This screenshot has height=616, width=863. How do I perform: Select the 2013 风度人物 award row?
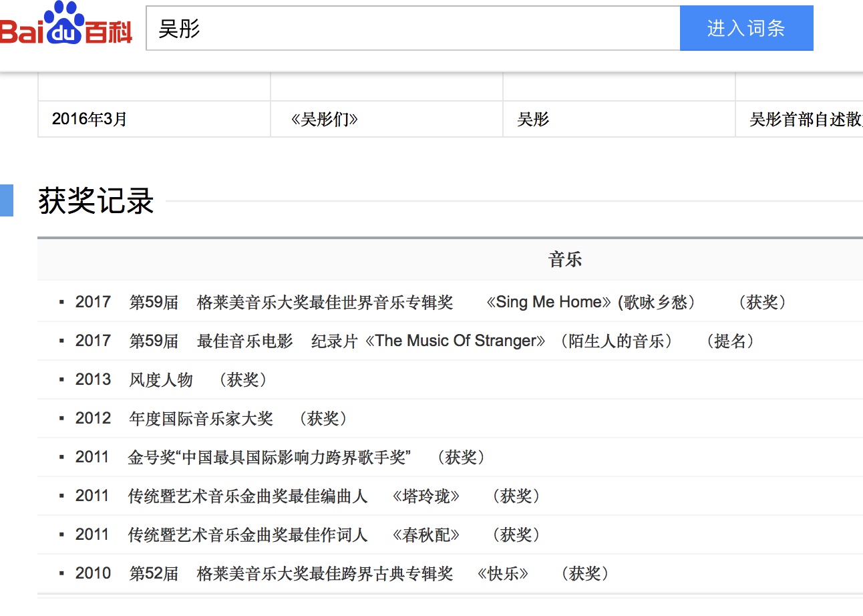pos(450,379)
